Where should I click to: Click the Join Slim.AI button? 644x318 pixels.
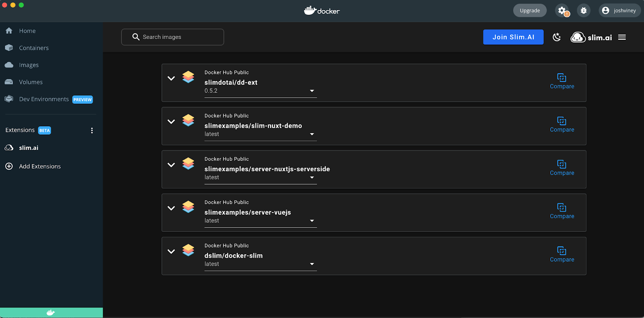click(513, 37)
